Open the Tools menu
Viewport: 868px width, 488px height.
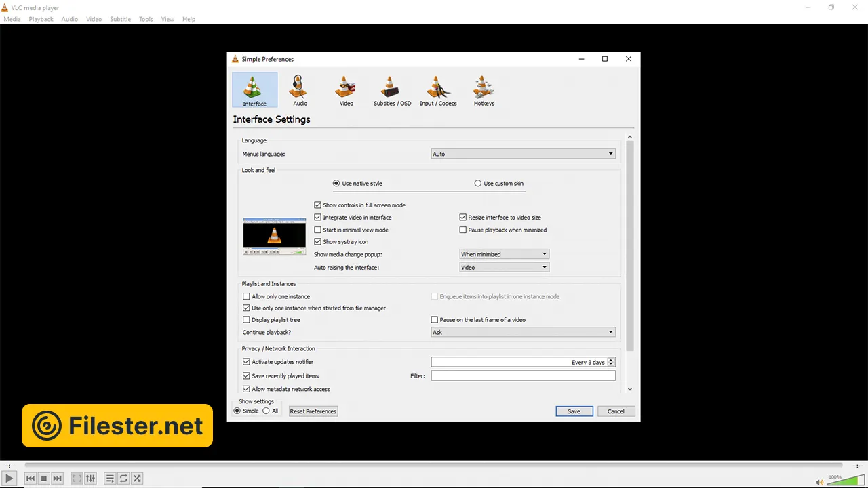pos(146,19)
